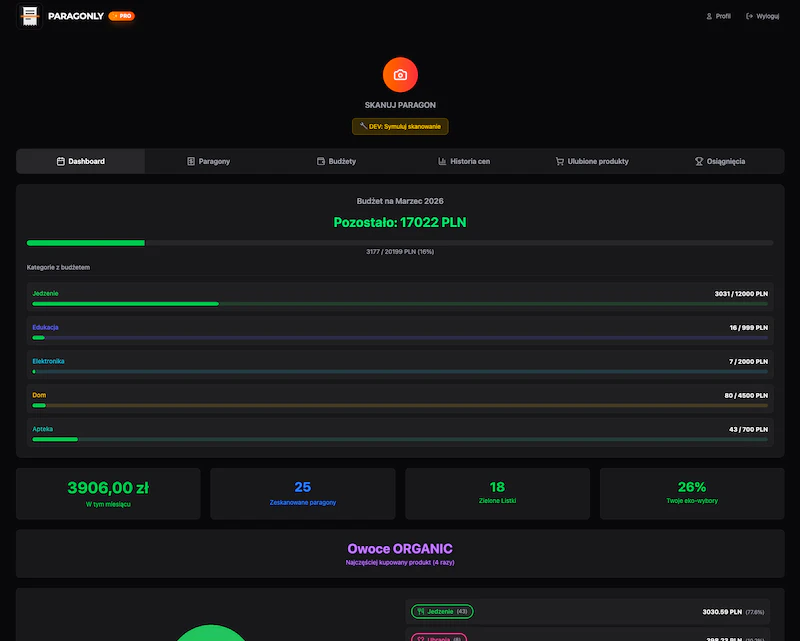Click the profile person icon
This screenshot has width=800, height=641.
(709, 16)
